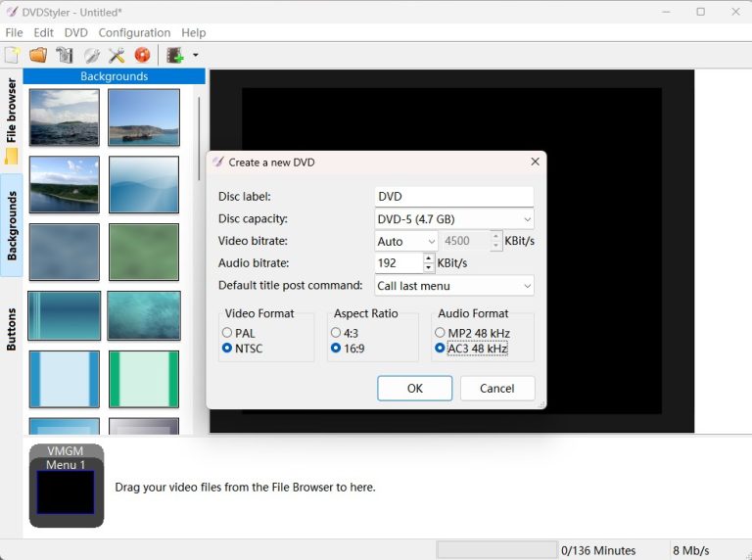
Task: Open the Help menu
Action: tap(194, 32)
